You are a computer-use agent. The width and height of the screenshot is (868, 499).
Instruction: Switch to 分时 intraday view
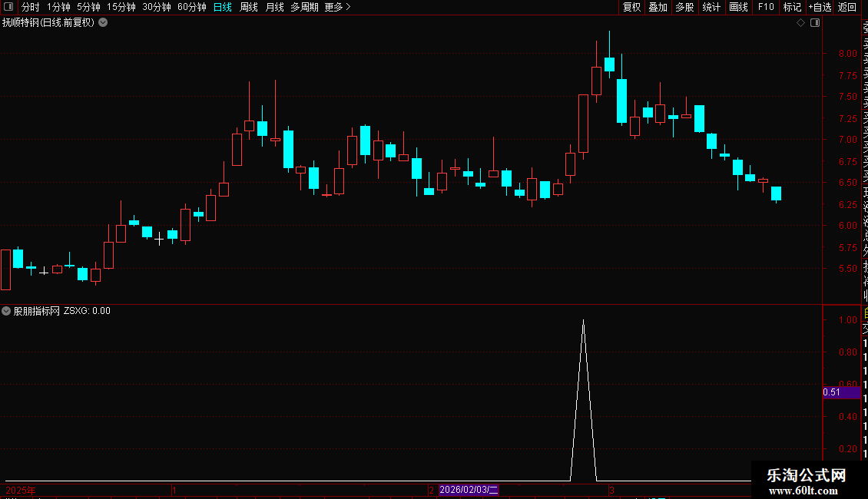click(30, 7)
